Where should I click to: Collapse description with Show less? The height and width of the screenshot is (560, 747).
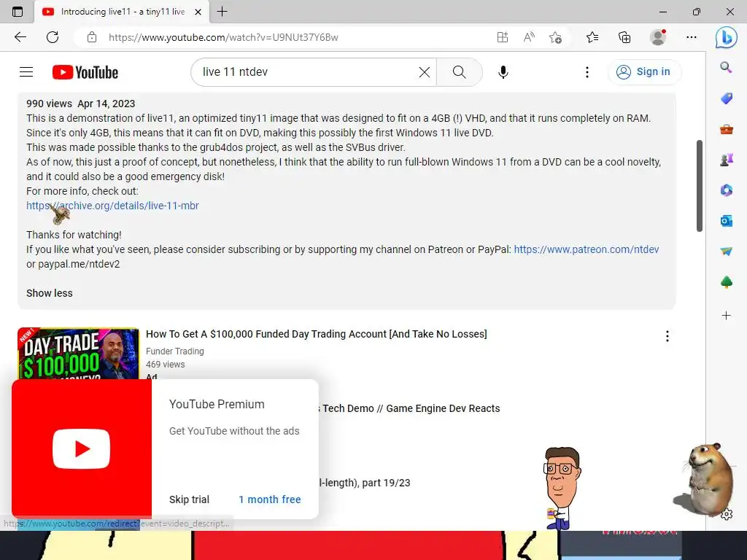click(50, 293)
